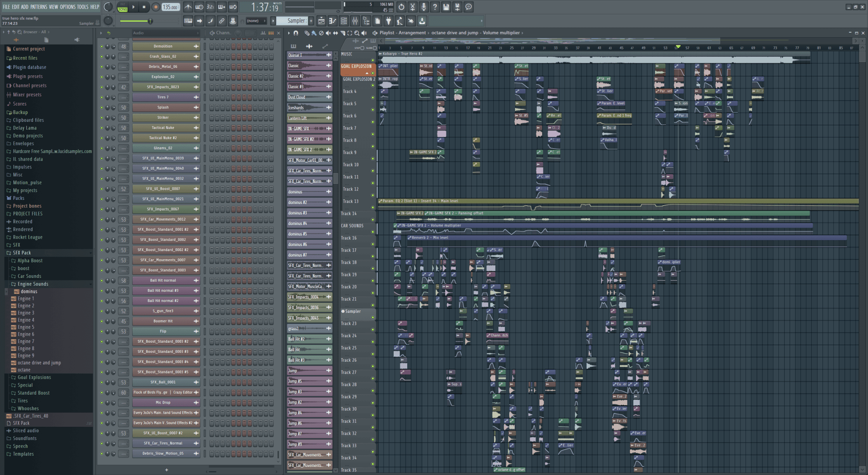Open the (none) pattern selector dropdown
Viewport: 868px width, 475px height.
pyautogui.click(x=256, y=21)
